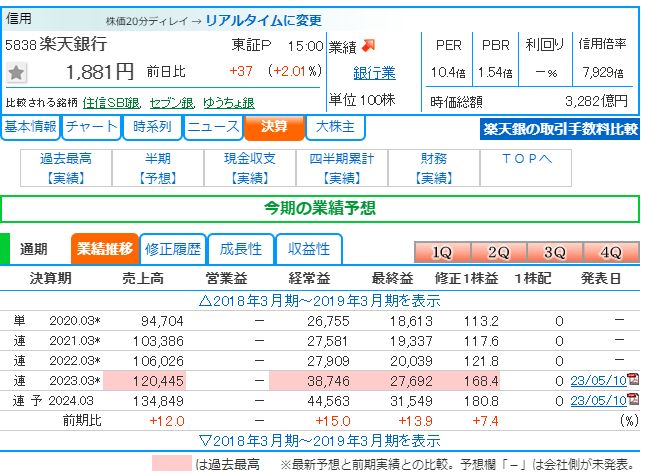Open the 銀行業 sector link

[374, 73]
